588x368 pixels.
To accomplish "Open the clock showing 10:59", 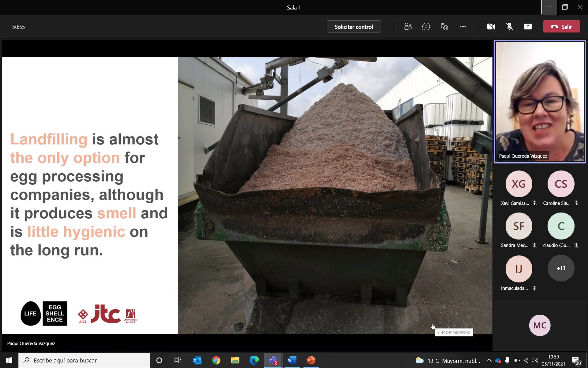I will click(553, 360).
